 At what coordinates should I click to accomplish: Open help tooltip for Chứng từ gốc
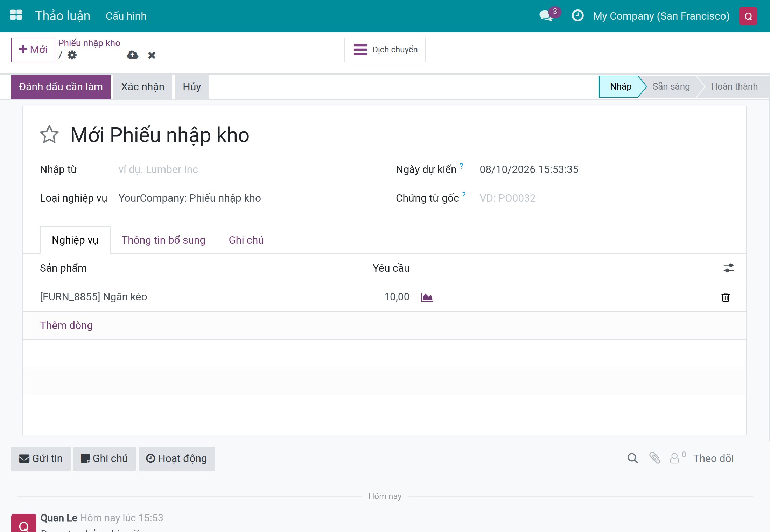pyautogui.click(x=464, y=194)
